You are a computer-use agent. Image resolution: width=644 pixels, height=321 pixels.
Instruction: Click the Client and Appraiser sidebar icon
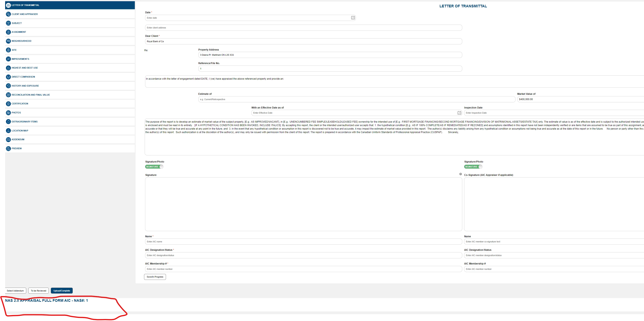8,14
